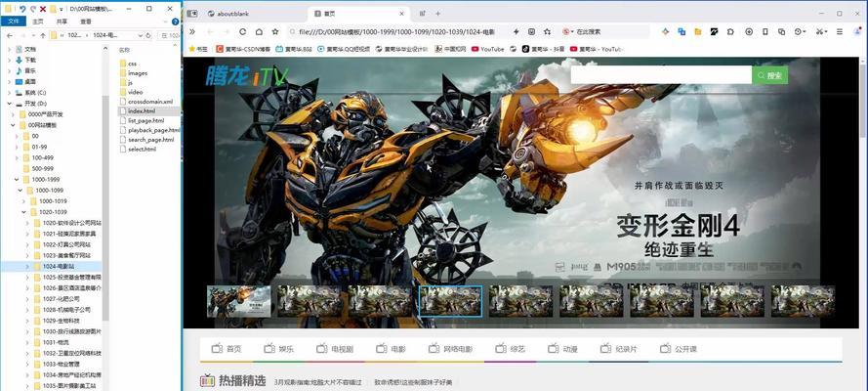Go up one folder level in Explorer

pos(43,35)
